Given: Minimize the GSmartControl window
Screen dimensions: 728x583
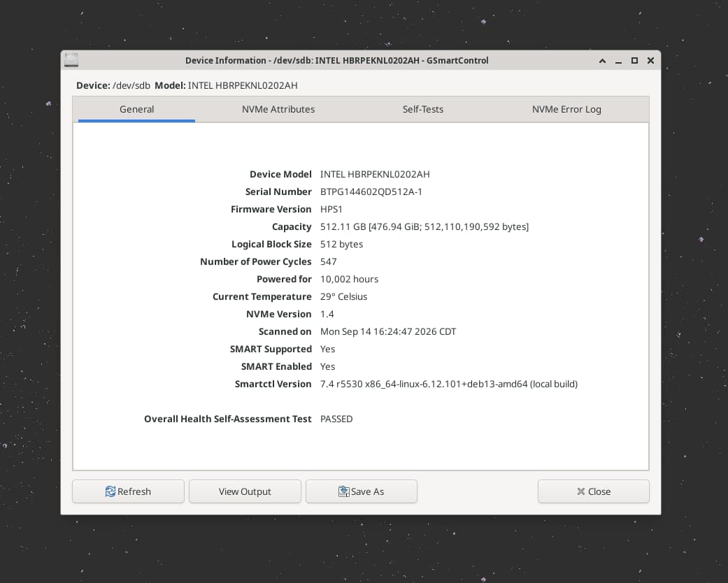Looking at the screenshot, I should coord(618,61).
